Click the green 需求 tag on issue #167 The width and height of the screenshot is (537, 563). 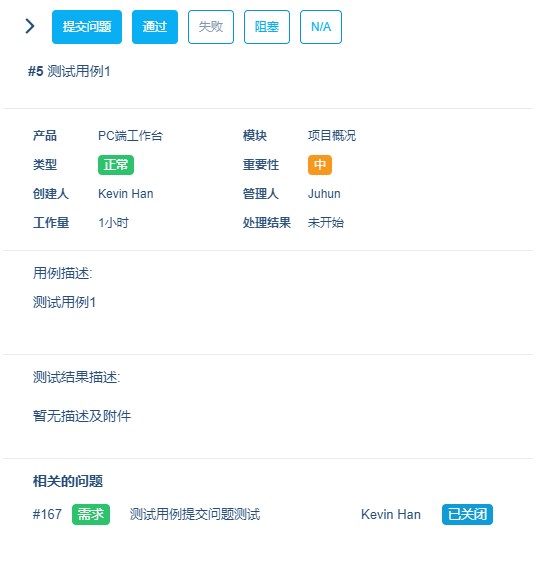click(x=91, y=515)
